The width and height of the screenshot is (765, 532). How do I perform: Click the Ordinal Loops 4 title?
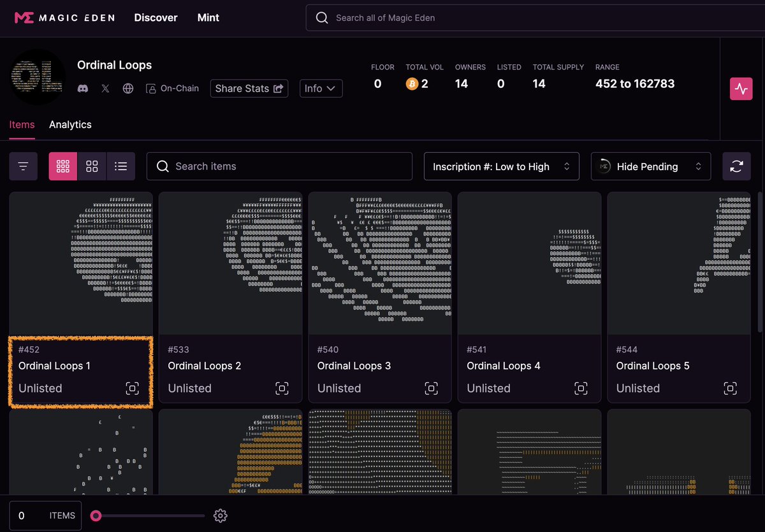[504, 366]
